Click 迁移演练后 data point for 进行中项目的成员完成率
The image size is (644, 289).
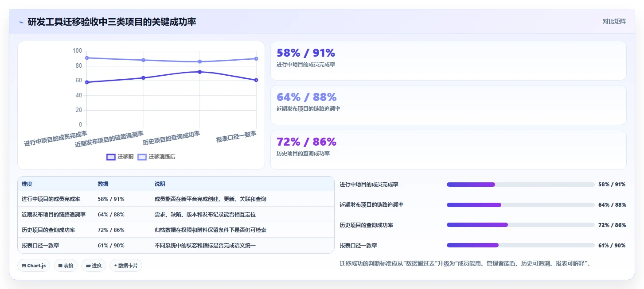pyautogui.click(x=87, y=58)
